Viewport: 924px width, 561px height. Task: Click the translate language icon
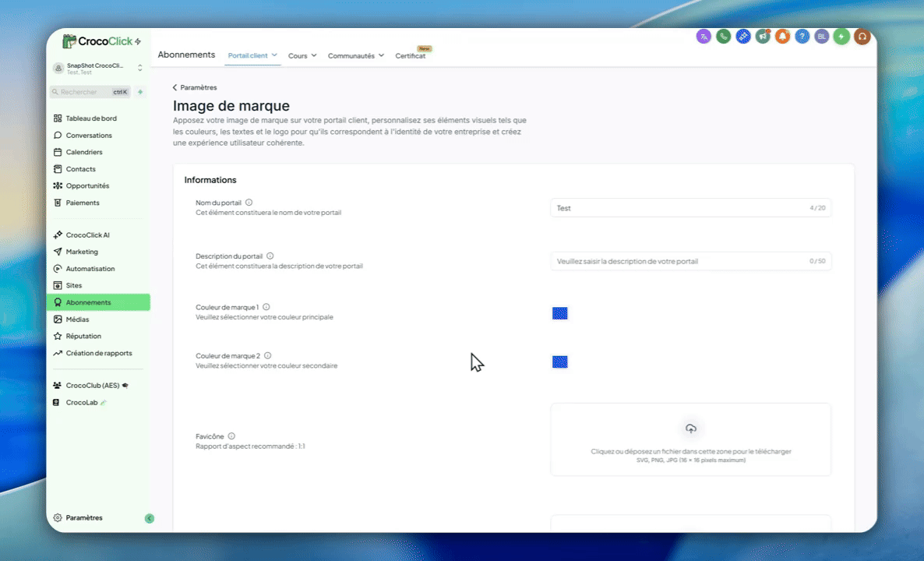(x=704, y=37)
